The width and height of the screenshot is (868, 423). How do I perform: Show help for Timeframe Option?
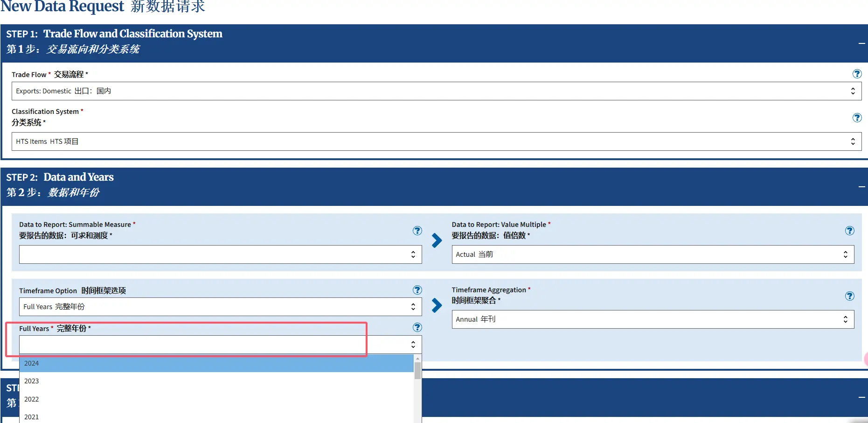click(417, 290)
